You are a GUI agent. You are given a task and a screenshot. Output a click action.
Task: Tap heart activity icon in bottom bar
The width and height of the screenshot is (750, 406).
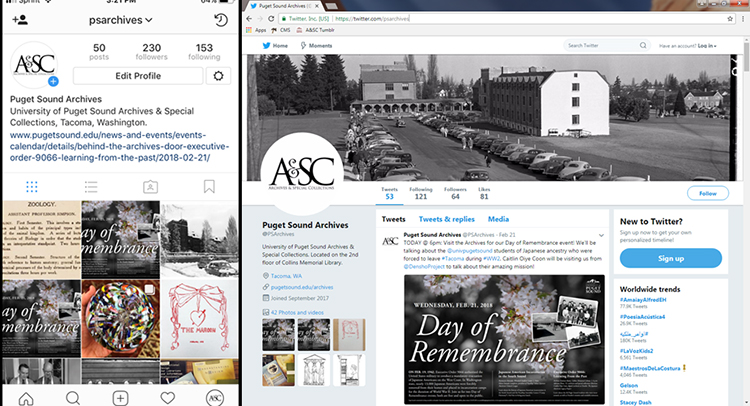click(167, 398)
